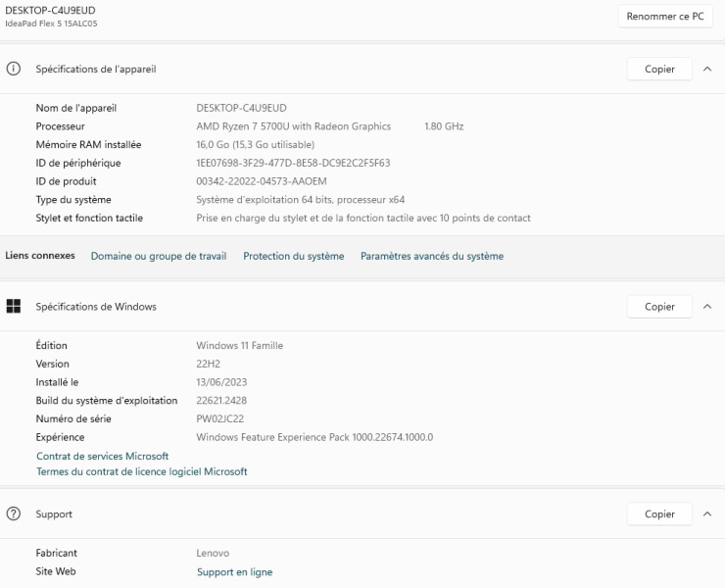Click the Type du système label

(73, 199)
